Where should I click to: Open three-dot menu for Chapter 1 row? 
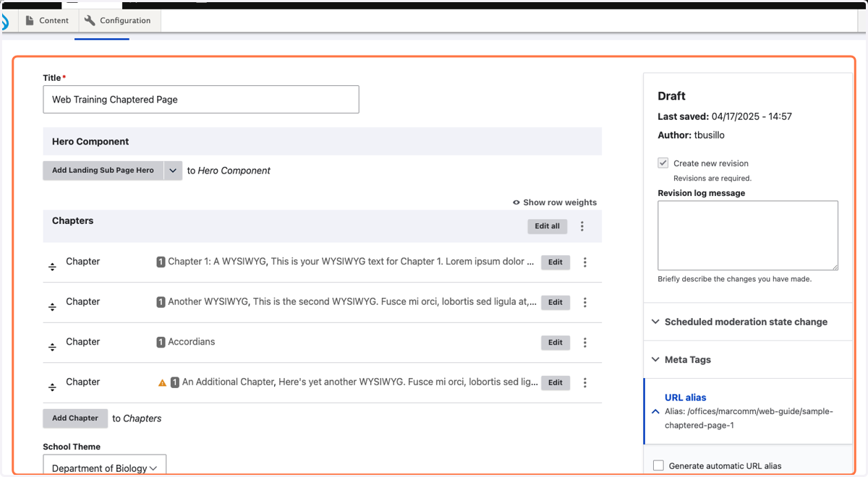tap(585, 262)
